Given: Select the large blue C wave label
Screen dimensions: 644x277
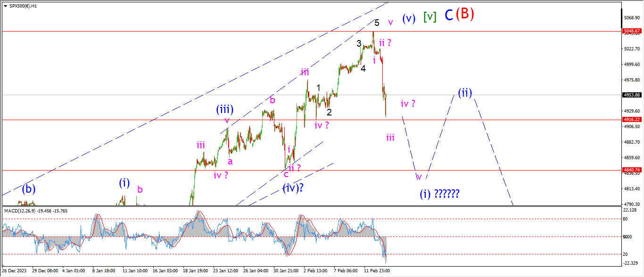Looking at the screenshot, I should pyautogui.click(x=449, y=16).
